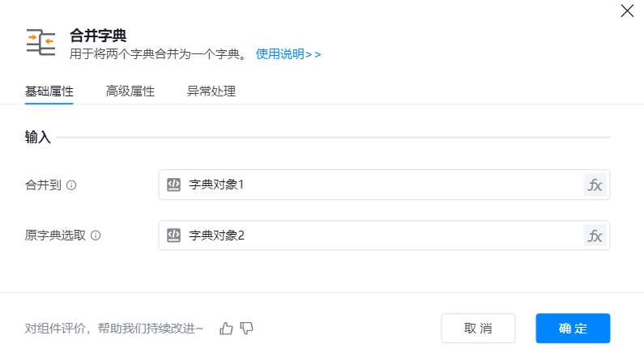The height and width of the screenshot is (348, 644).
Task: Give thumbs up rating for component
Action: coord(226,328)
